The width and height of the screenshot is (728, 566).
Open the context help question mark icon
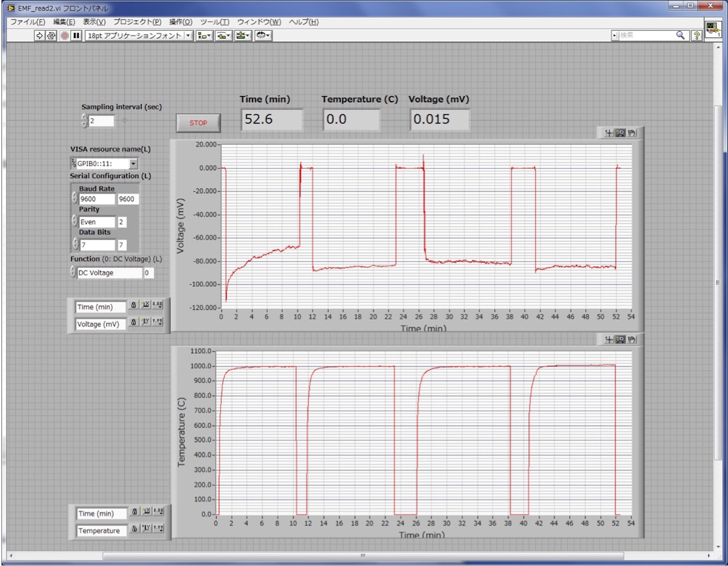point(696,35)
